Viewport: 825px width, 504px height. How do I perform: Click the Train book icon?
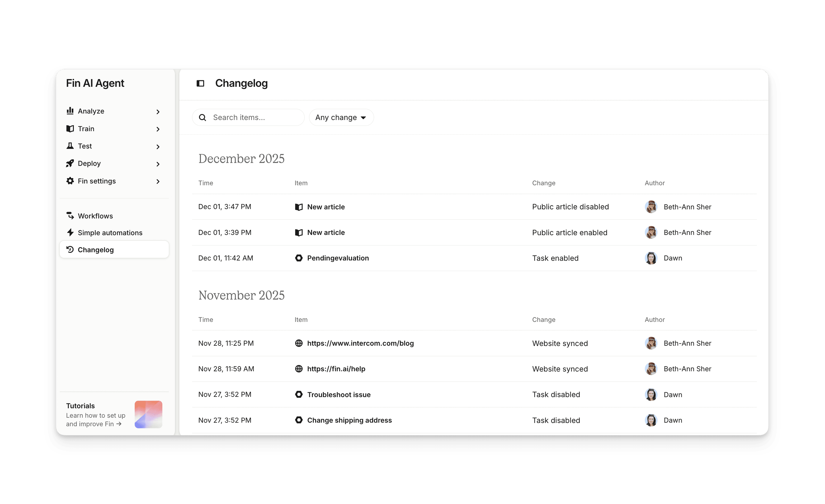click(70, 128)
